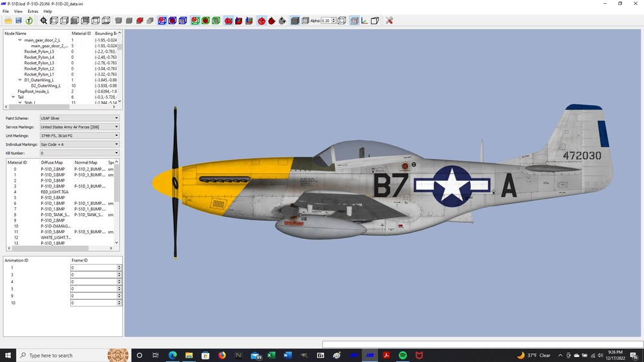Open the View menu
Viewport: 644px width, 362px height.
click(18, 12)
